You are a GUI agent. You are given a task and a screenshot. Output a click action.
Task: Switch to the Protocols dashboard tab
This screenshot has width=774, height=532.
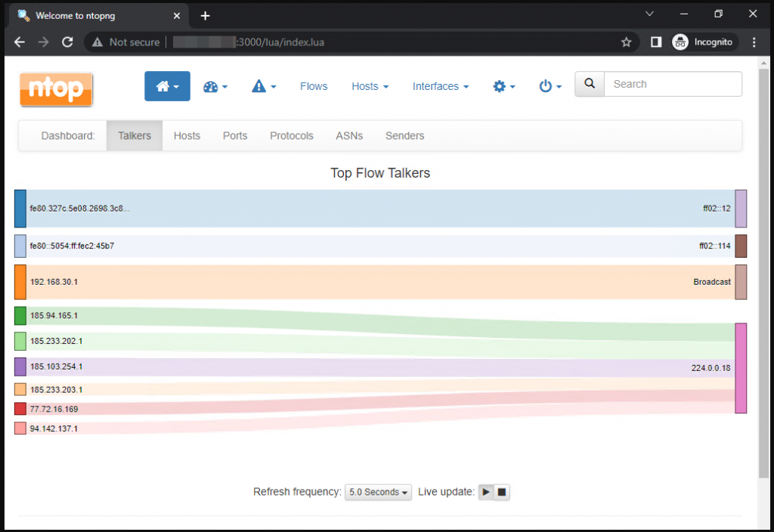291,136
